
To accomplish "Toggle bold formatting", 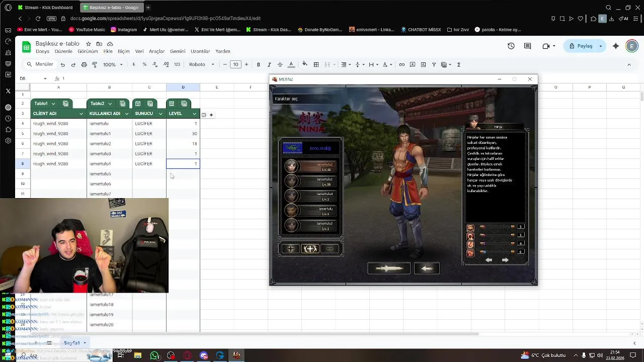I will [259, 64].
